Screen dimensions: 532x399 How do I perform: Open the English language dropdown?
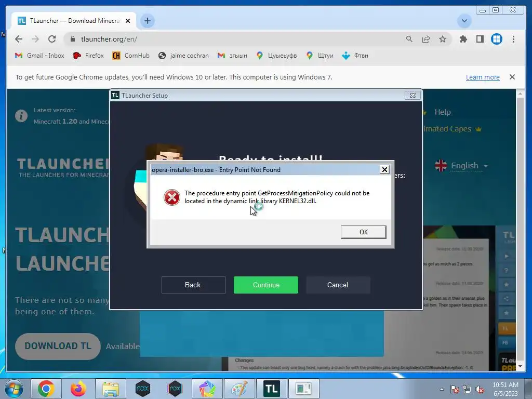pos(461,166)
